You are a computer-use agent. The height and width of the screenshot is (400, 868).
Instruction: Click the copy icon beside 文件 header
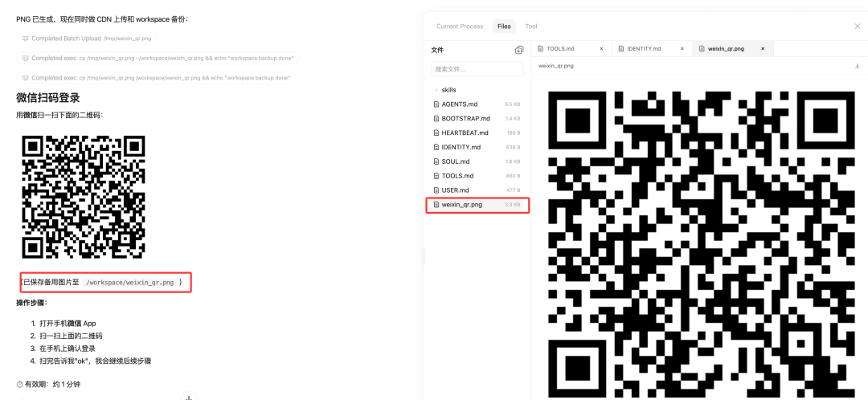(x=519, y=50)
